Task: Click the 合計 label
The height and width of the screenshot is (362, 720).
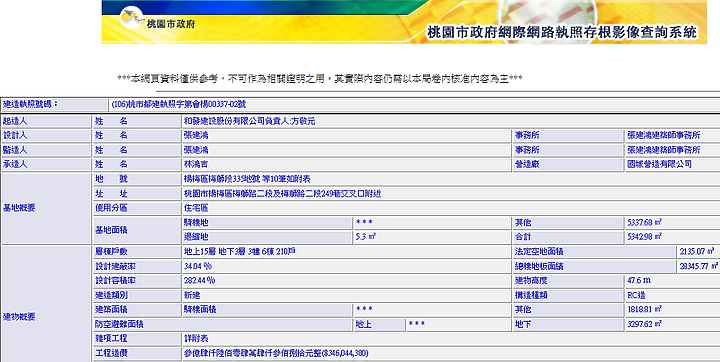Action: (x=523, y=237)
